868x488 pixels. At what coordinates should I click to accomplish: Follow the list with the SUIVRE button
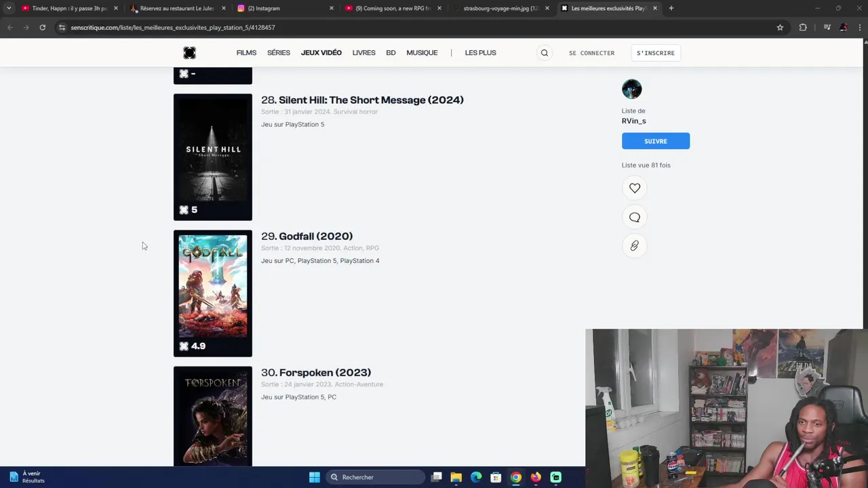point(655,141)
